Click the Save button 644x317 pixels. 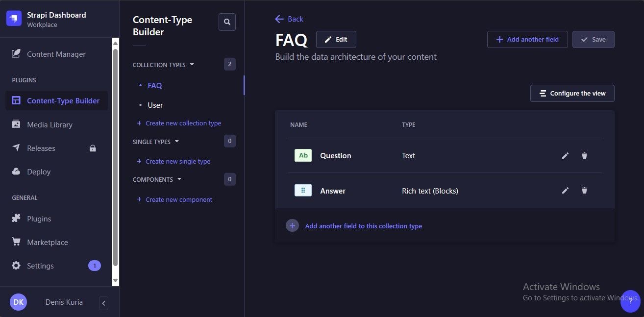[593, 40]
